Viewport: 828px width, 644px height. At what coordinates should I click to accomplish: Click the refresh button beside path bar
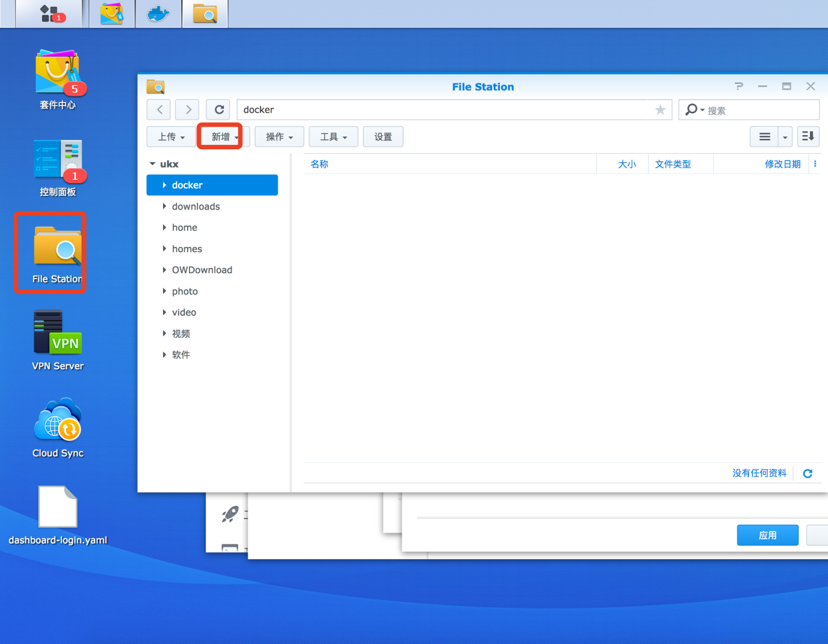coord(219,110)
